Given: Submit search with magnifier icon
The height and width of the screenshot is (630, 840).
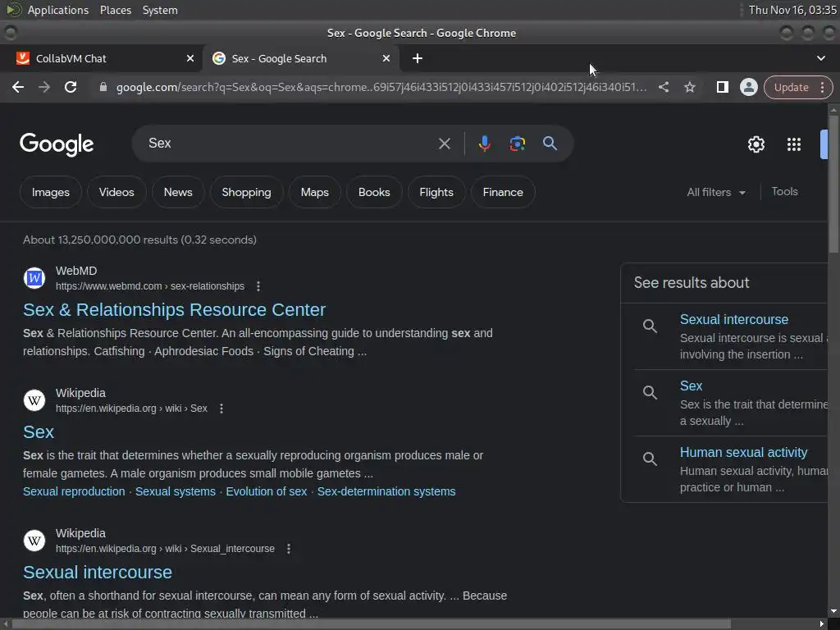Looking at the screenshot, I should pos(550,143).
